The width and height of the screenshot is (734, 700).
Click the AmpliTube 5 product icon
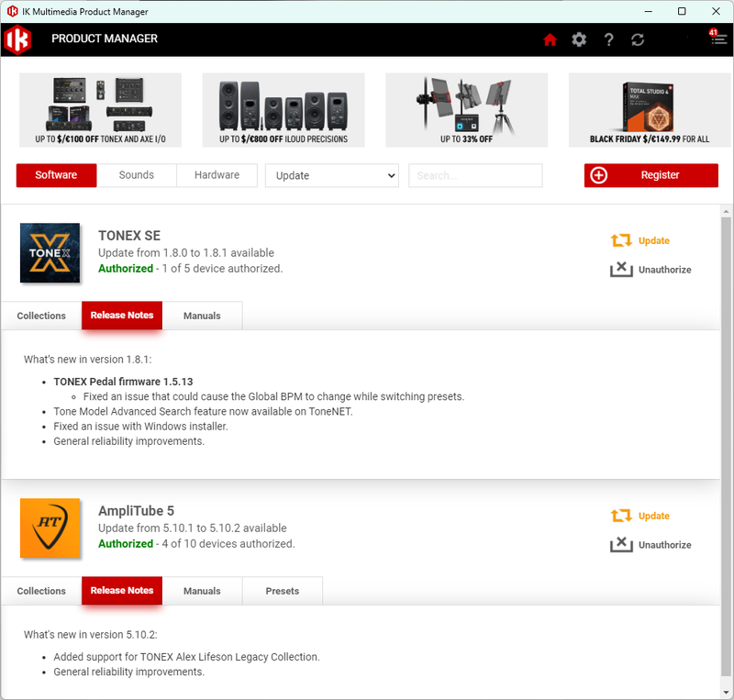(x=50, y=528)
